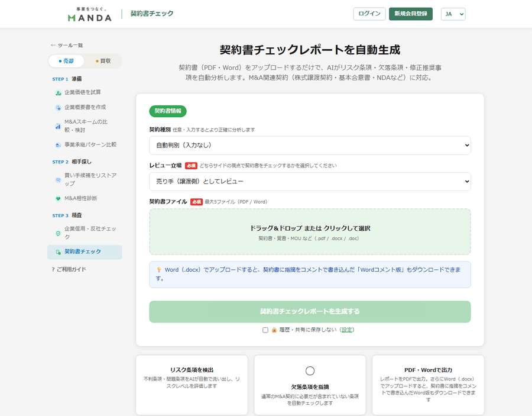Click the M&A scheme comparison chart icon
The height and width of the screenshot is (416, 532).
pyautogui.click(x=58, y=126)
